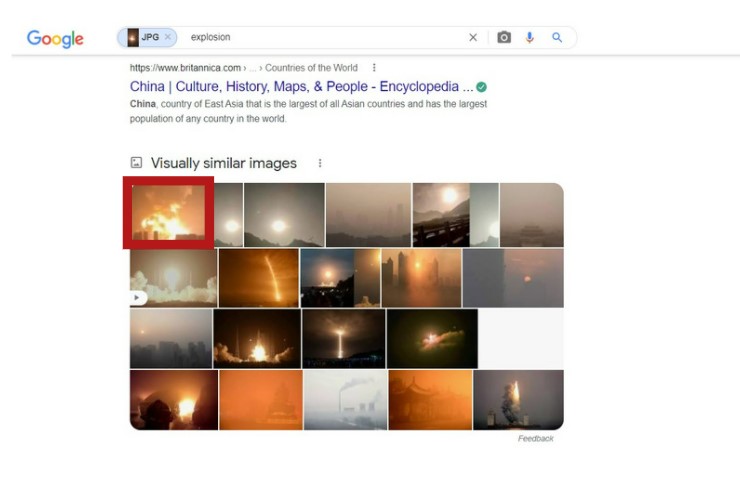Click the explosion search input field
Screen dimensions: 740x492
click(x=326, y=37)
